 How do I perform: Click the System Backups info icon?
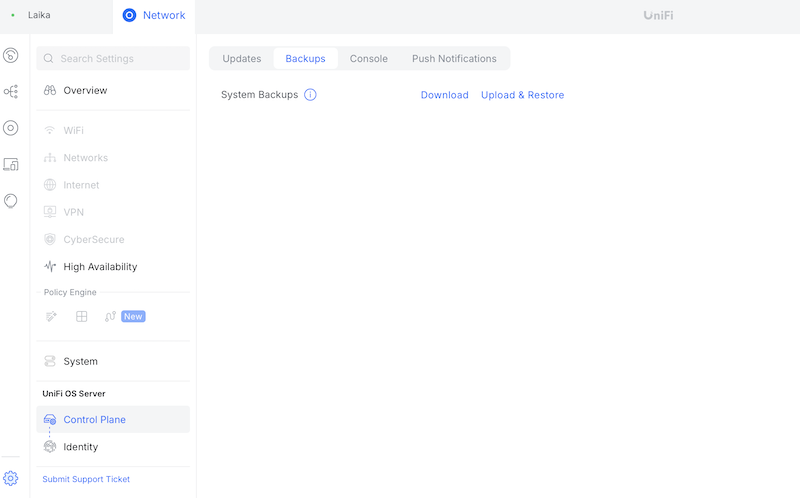(310, 95)
